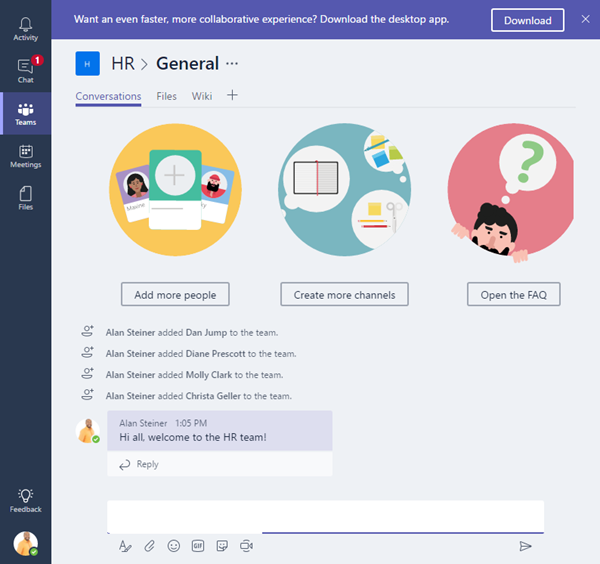Send the message with the arrow icon

pos(525,546)
